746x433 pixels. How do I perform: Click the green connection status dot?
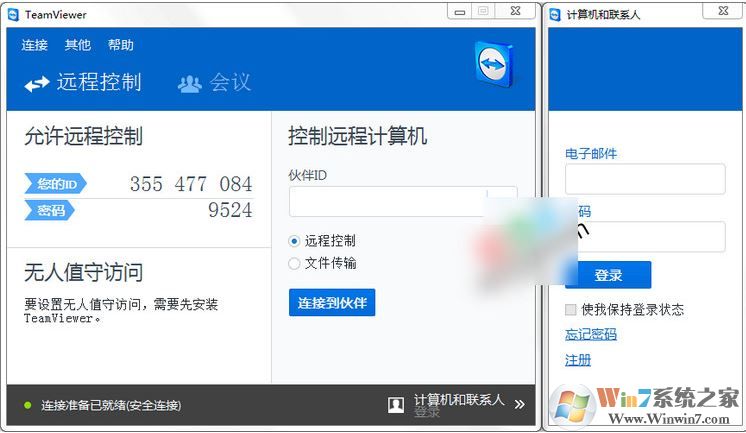click(x=28, y=405)
